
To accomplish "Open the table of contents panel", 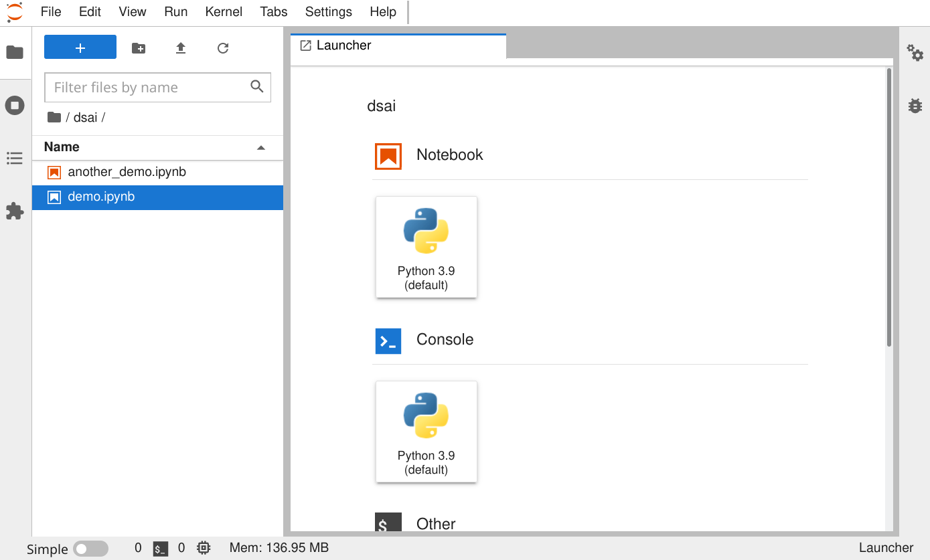I will tap(15, 158).
